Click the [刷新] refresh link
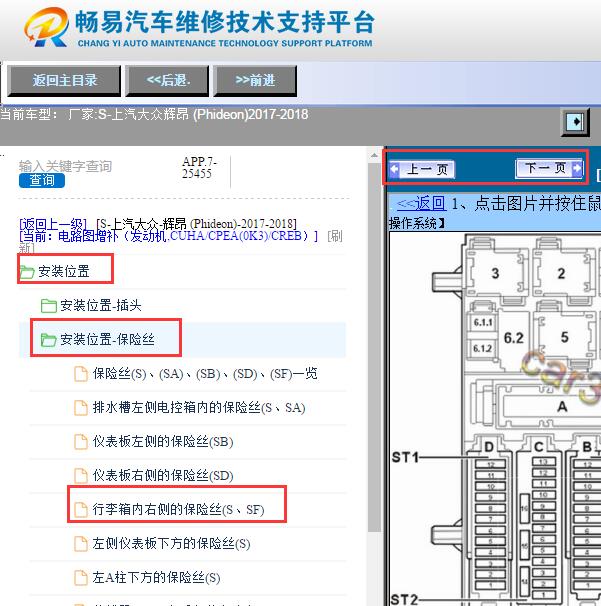The height and width of the screenshot is (606, 601). click(x=335, y=236)
